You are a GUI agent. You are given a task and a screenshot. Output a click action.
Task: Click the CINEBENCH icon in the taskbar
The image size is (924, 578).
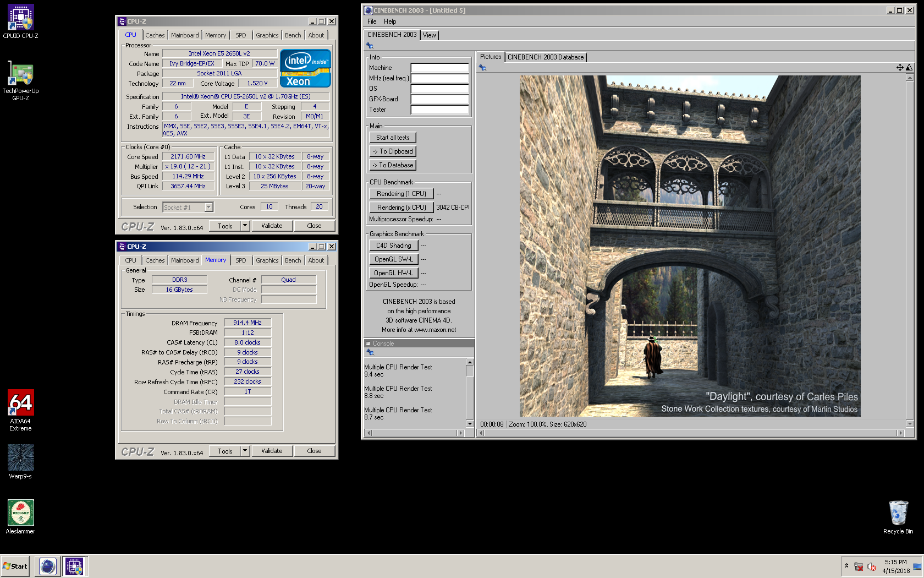coord(48,566)
